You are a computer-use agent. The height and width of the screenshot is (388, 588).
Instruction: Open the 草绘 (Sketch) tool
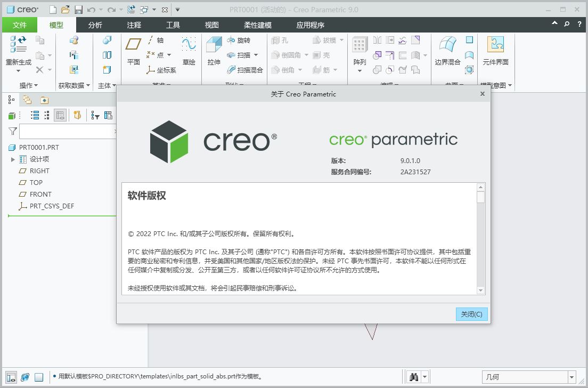[x=189, y=51]
